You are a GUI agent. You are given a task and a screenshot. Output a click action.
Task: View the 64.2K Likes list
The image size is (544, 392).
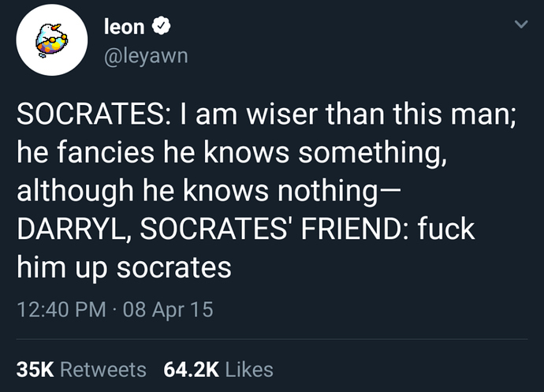[218, 368]
